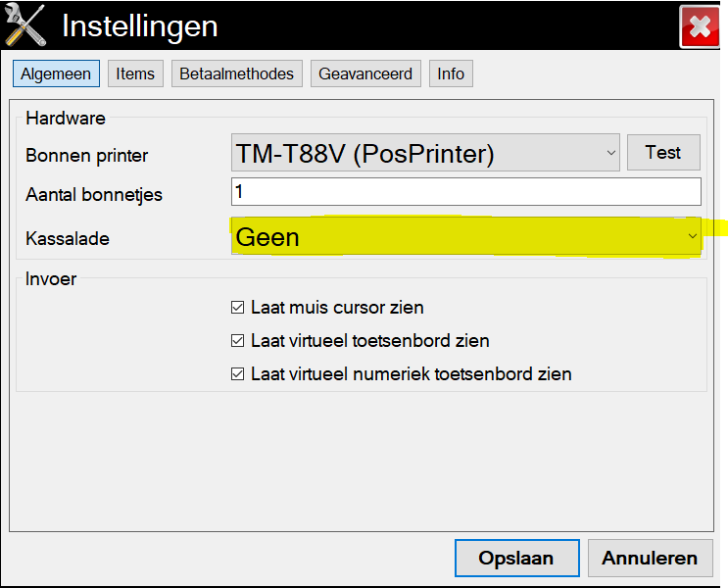Go to the Betaalmethodes tab

click(236, 73)
